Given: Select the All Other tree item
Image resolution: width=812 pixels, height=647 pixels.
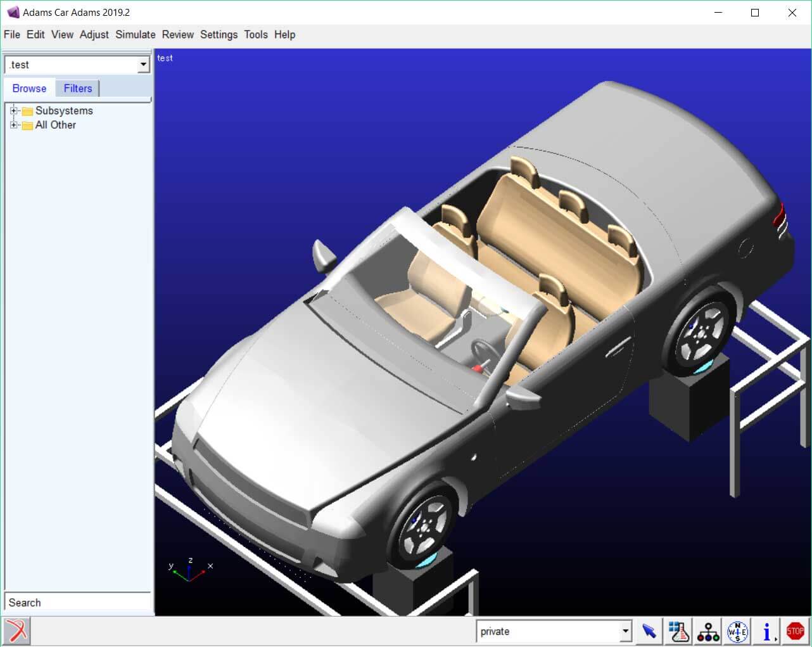Looking at the screenshot, I should click(x=56, y=125).
